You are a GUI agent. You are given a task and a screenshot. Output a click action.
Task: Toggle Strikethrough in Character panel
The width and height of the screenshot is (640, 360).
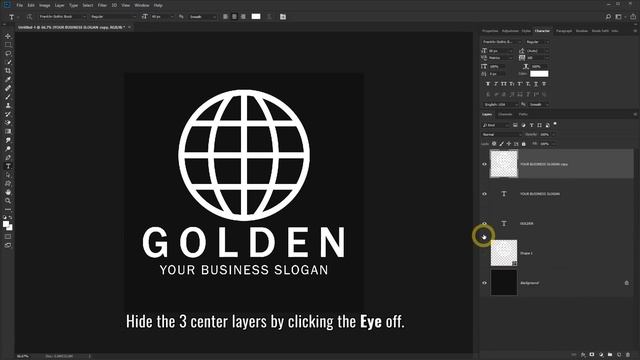pyautogui.click(x=544, y=84)
